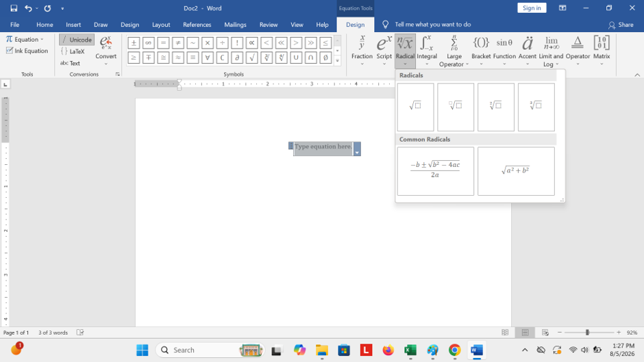The width and height of the screenshot is (644, 362).
Task: Insert the greater-than-or-equal symbol
Action: (134, 57)
